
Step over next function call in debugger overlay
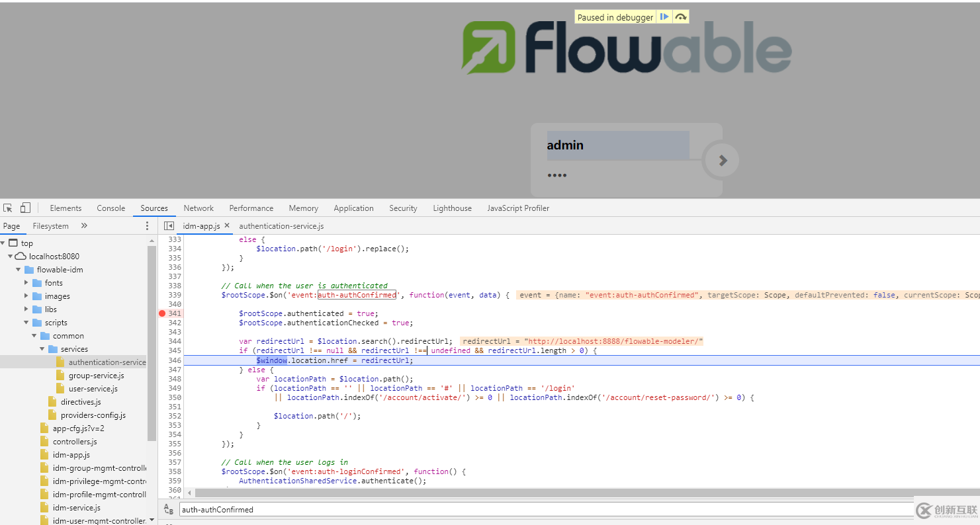pyautogui.click(x=680, y=17)
